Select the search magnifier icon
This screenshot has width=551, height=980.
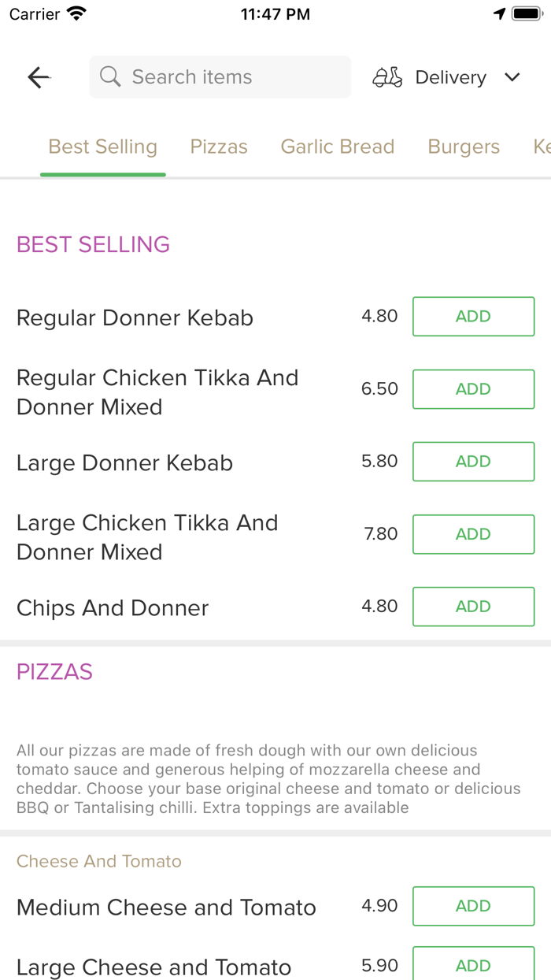110,76
